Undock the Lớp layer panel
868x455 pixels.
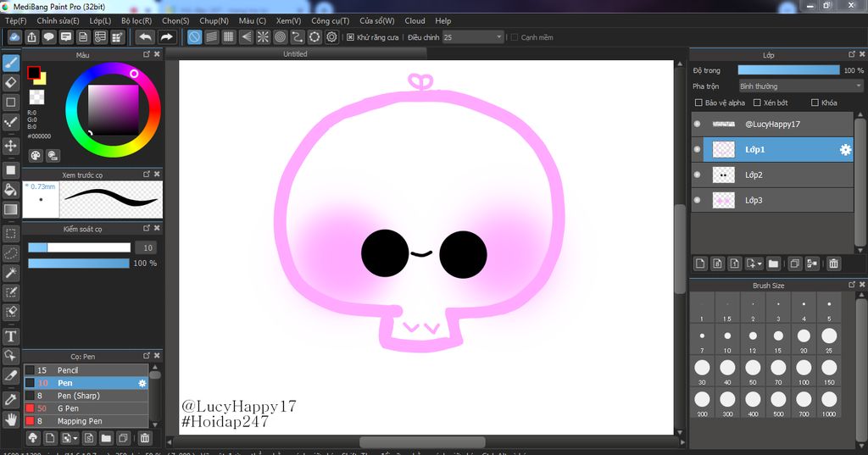[x=851, y=54]
